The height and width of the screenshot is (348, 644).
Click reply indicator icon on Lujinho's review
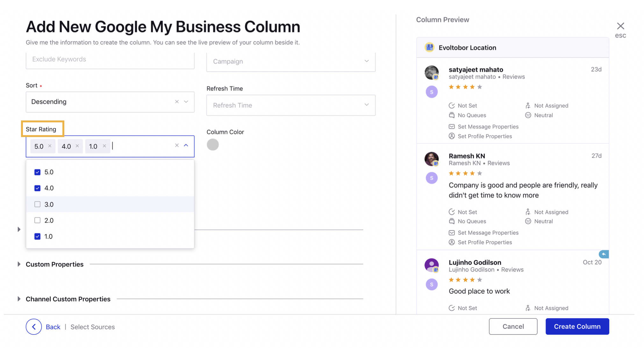pyautogui.click(x=604, y=254)
